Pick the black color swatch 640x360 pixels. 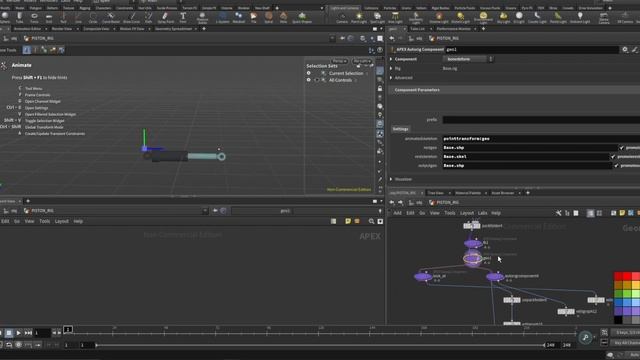click(618, 319)
